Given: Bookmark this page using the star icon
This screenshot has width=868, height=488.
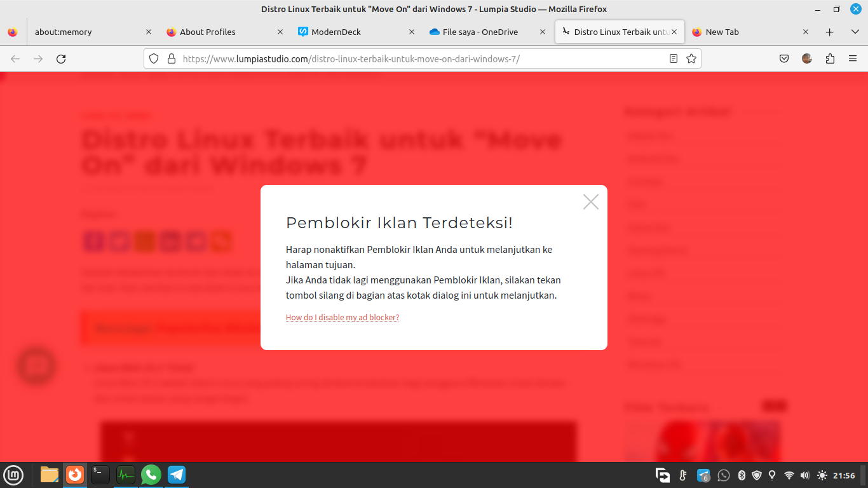Looking at the screenshot, I should pos(691,58).
